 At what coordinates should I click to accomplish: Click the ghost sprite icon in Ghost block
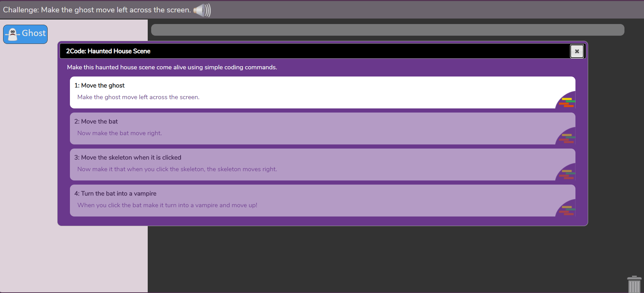(x=13, y=34)
